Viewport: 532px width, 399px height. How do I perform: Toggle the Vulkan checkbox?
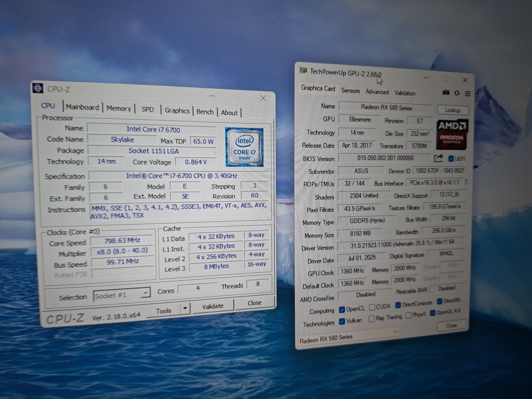pos(342,321)
